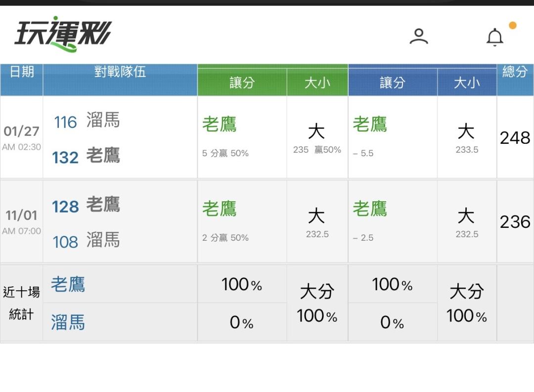Click 溜馬 in the last-ten-games stats
Screen dimensions: 534x392
[68, 322]
